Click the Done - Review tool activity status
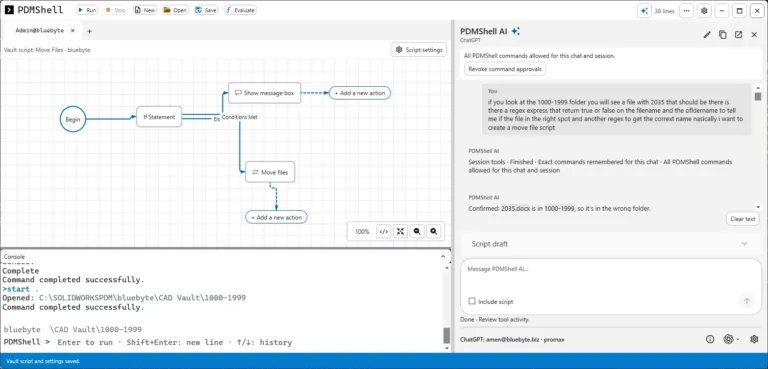Viewport: 768px width, 369px height. 495,320
